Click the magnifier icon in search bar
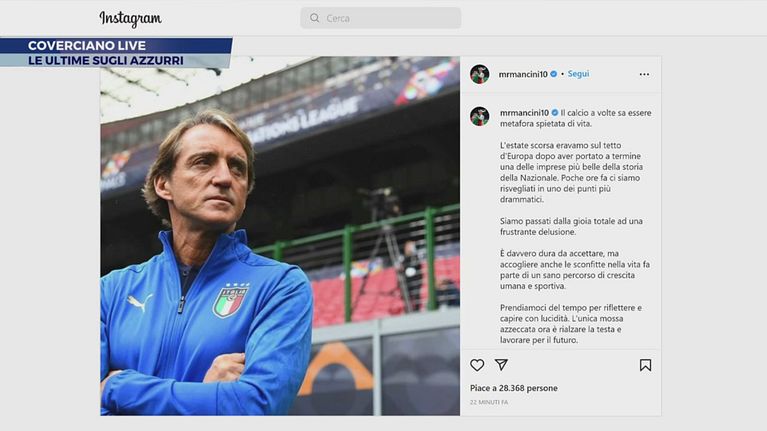The height and width of the screenshot is (431, 767). 315,18
